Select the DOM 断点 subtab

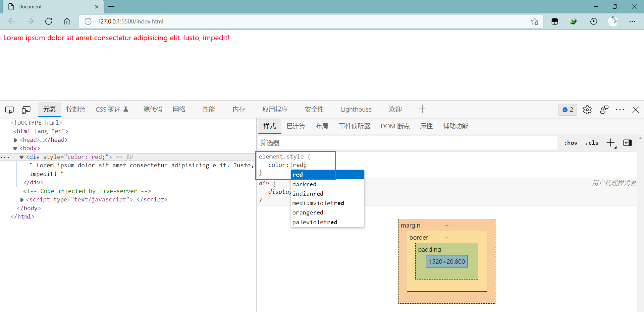pos(395,126)
